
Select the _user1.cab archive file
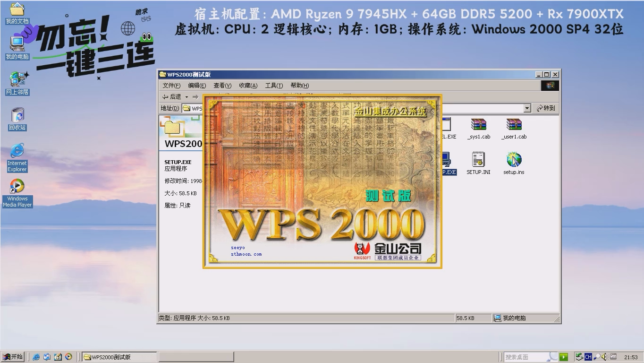(514, 129)
